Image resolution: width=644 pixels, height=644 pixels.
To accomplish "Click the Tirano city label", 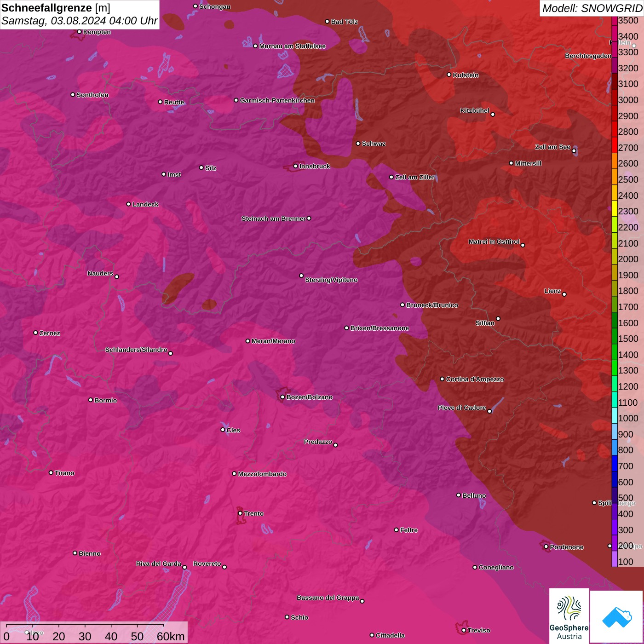I will (x=64, y=473).
